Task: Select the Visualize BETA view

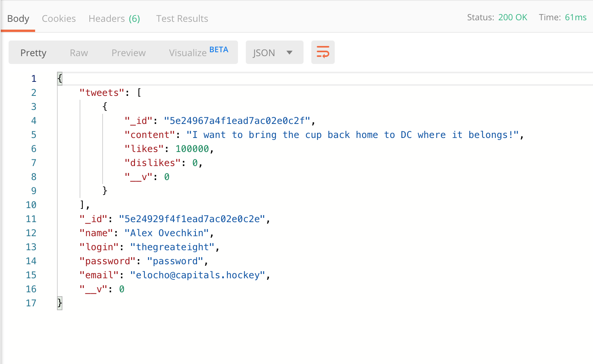Action: click(198, 53)
